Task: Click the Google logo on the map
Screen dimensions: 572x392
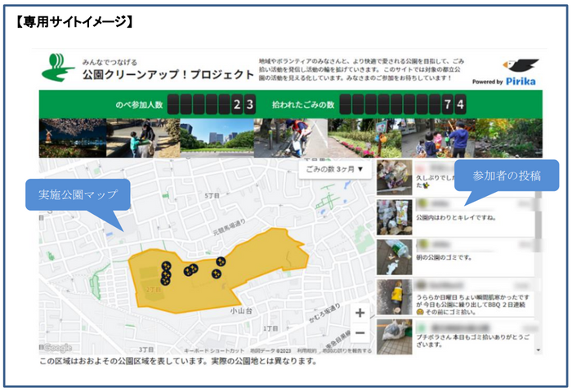Action: coord(56,348)
